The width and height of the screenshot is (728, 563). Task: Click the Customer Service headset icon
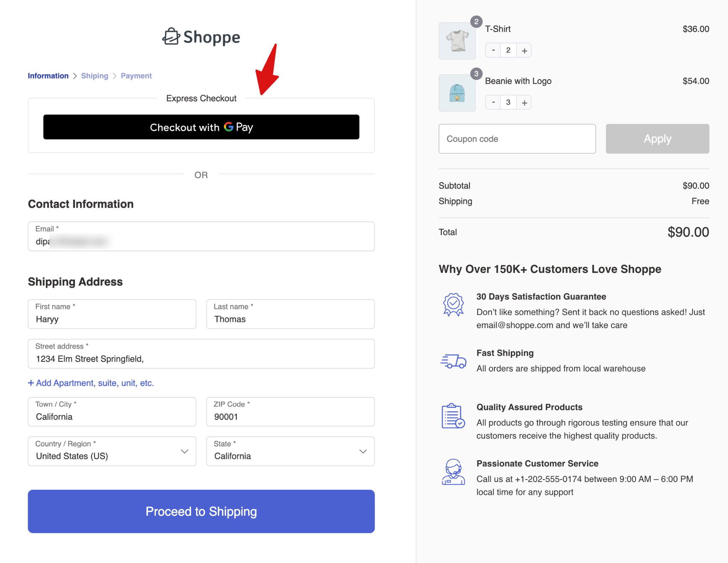[x=453, y=472]
